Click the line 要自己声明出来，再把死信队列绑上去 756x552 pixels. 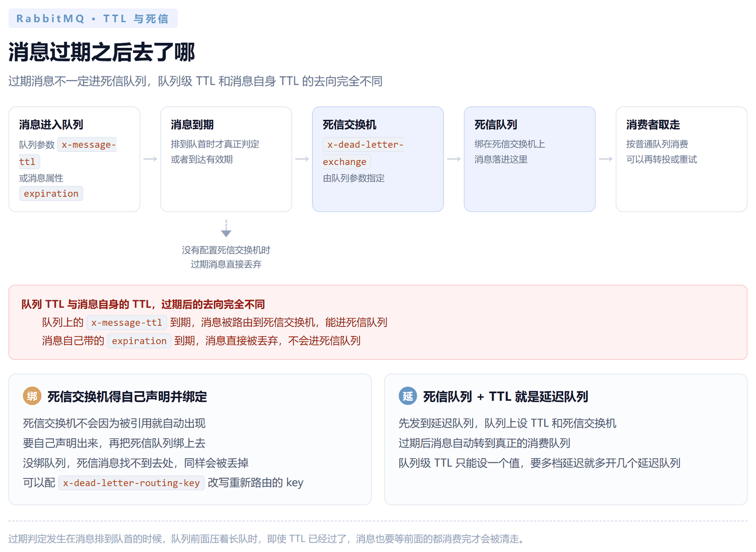[114, 443]
